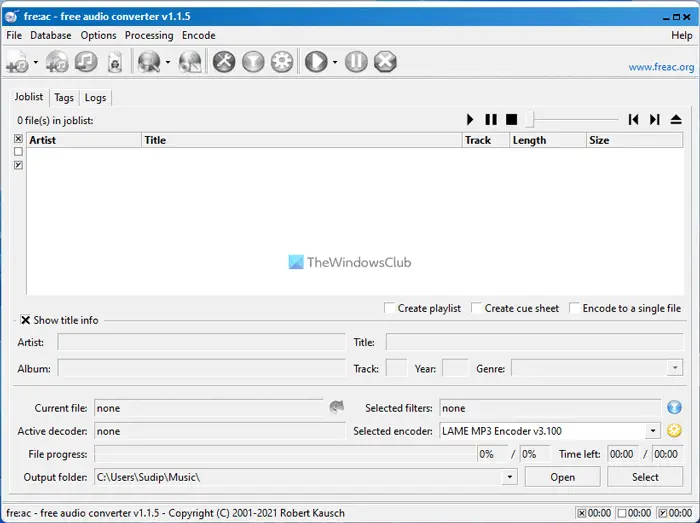Click the Add audio CD contents icon
Image resolution: width=700 pixels, height=523 pixels.
point(57,62)
